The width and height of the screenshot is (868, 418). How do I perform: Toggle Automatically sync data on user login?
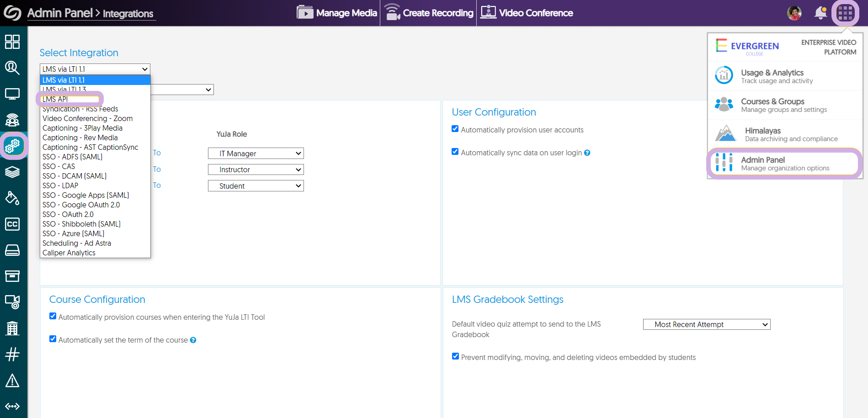[x=455, y=152]
